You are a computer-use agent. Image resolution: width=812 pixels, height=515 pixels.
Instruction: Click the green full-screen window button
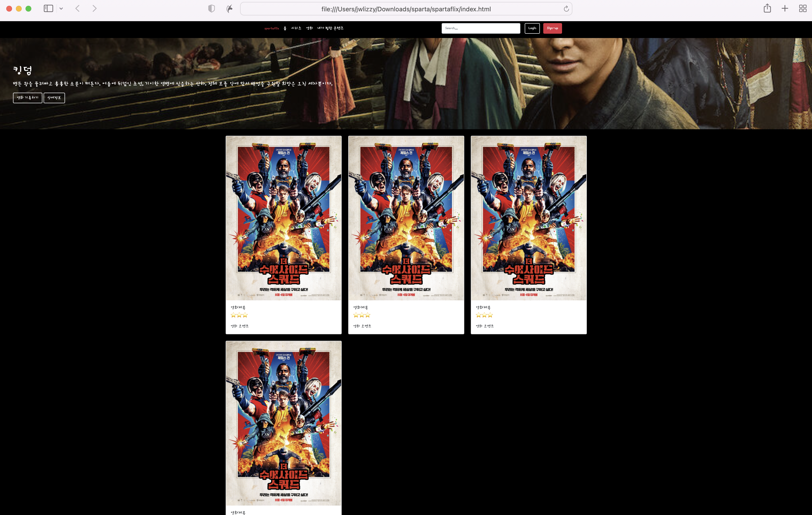click(29, 9)
